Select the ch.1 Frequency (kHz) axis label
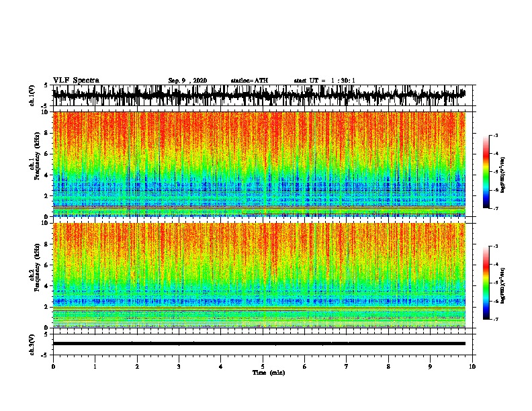 pyautogui.click(x=35, y=156)
